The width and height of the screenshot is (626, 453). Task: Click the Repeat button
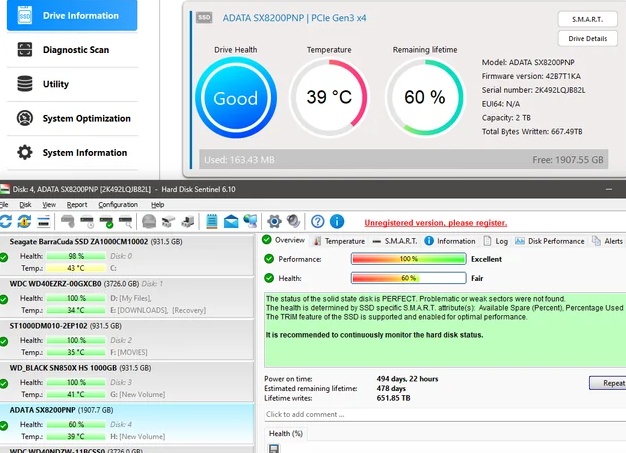pyautogui.click(x=608, y=383)
